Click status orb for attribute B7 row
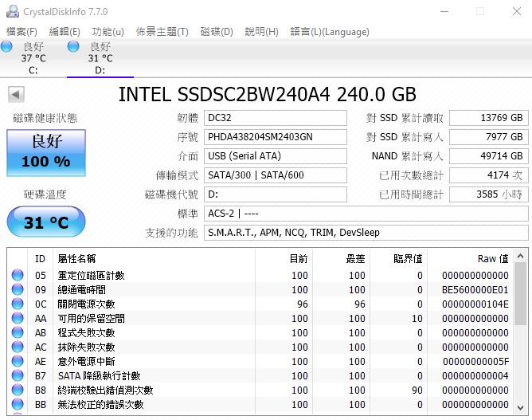The width and height of the screenshot is (532, 420). point(18,375)
